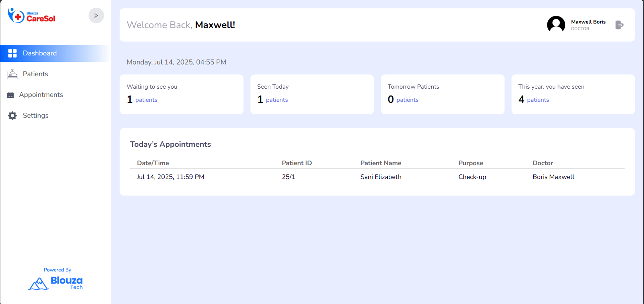644x304 pixels.
Task: Click the Dashboard grid icon
Action: [x=12, y=53]
